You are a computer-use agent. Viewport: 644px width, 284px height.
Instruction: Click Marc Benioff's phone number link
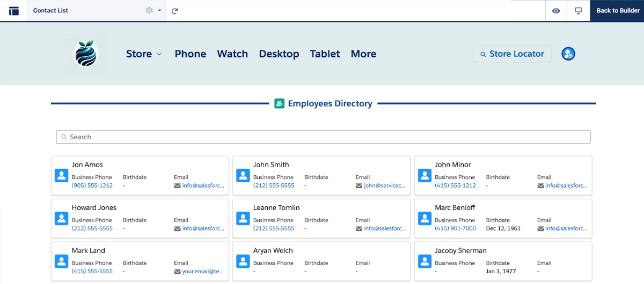455,228
